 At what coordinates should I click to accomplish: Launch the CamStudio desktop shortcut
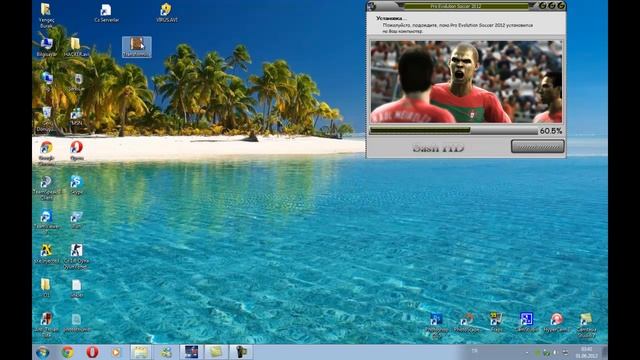click(x=527, y=322)
